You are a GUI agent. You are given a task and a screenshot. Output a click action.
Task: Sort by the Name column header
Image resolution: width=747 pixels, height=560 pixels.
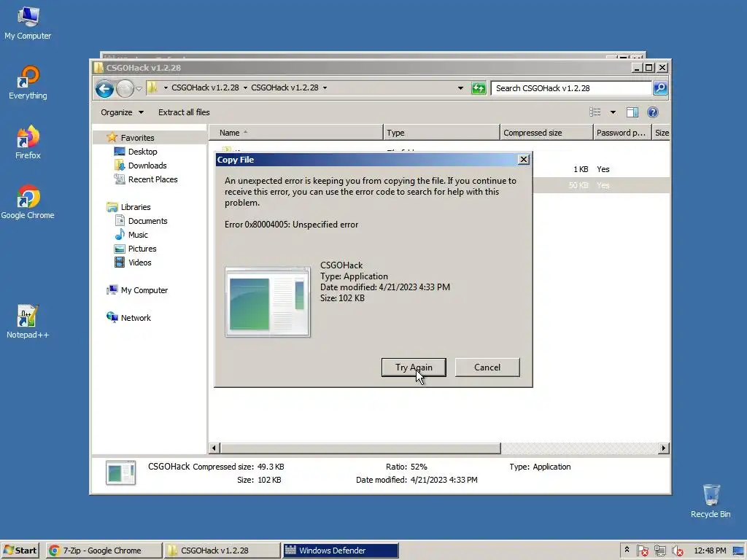click(x=296, y=133)
